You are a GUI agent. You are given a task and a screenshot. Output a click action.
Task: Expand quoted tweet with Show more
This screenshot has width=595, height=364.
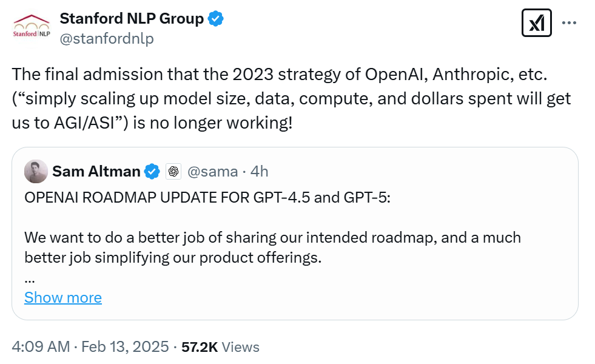pos(63,298)
